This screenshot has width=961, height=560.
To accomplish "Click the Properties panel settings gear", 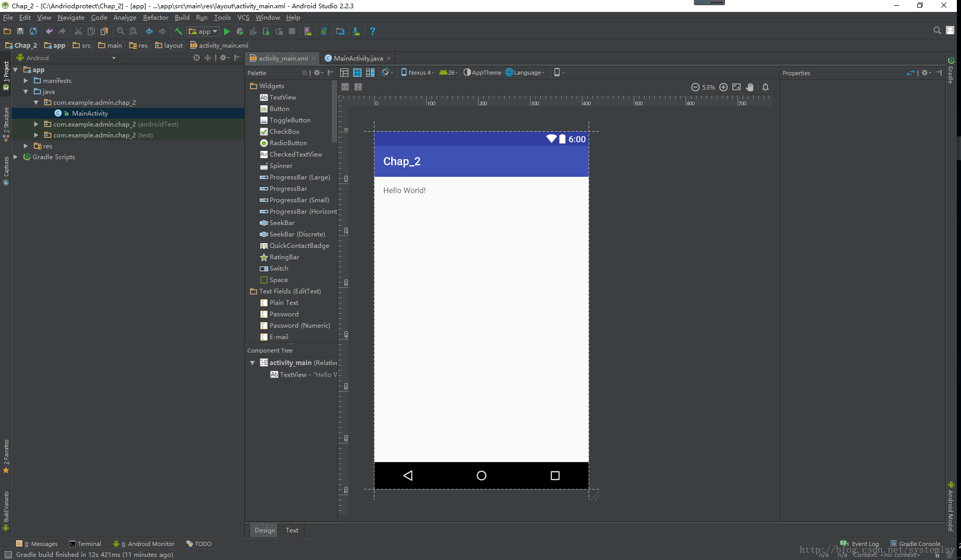I will tap(926, 73).
